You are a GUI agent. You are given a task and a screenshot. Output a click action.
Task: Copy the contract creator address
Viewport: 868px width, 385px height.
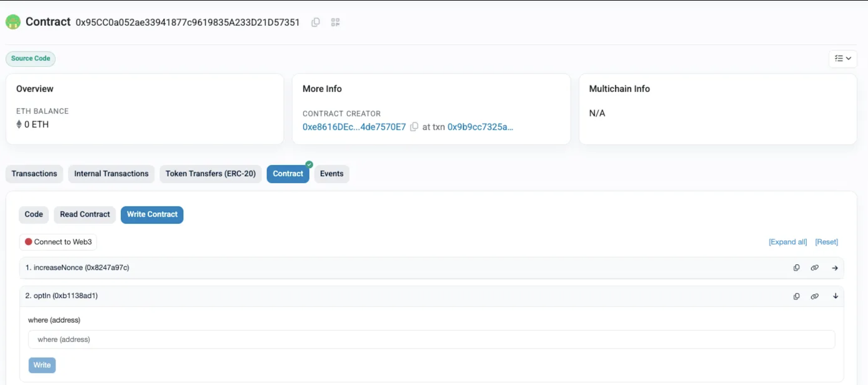tap(414, 127)
